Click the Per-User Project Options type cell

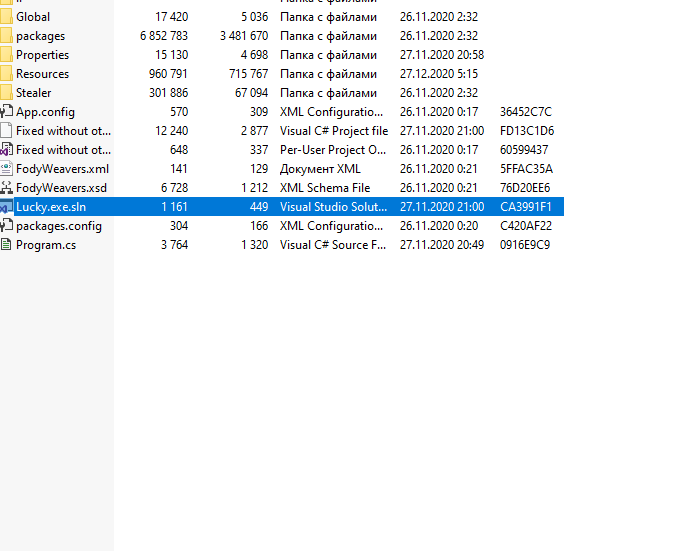(x=332, y=150)
